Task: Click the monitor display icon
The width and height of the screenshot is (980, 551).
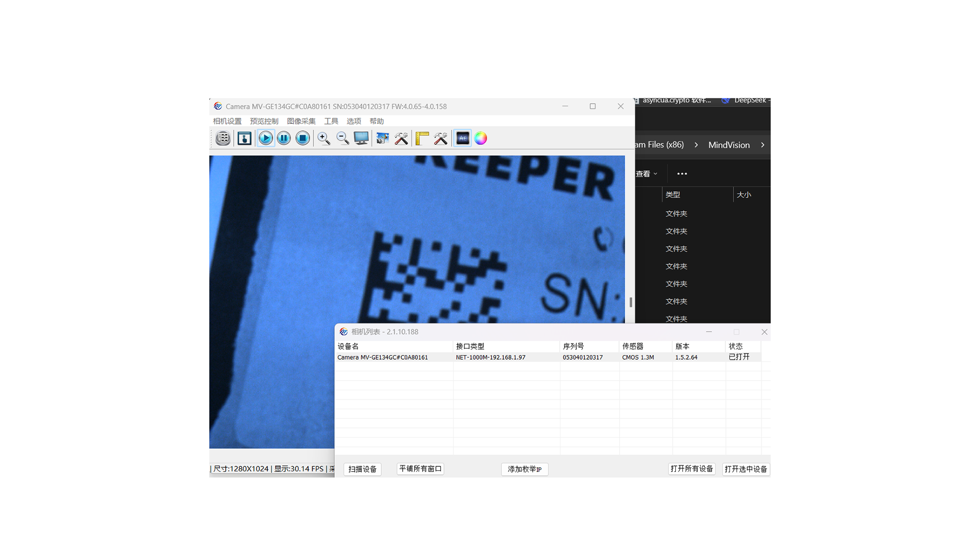Action: pos(361,138)
